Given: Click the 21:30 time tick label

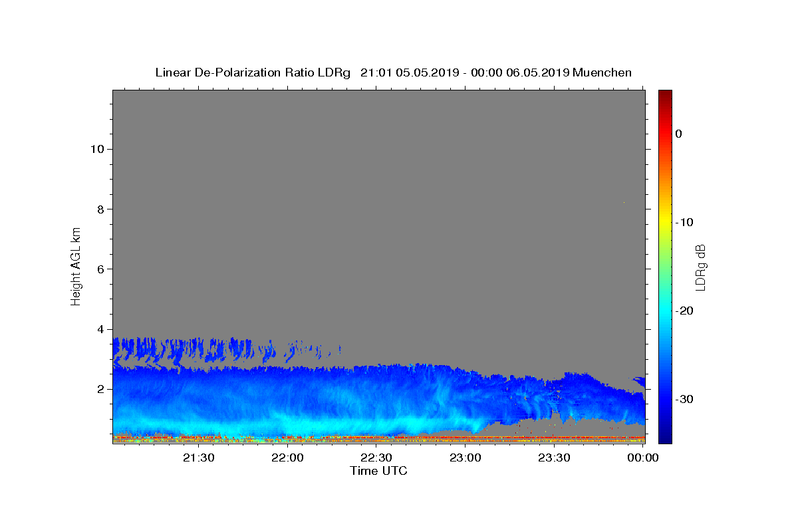Looking at the screenshot, I should [x=198, y=458].
